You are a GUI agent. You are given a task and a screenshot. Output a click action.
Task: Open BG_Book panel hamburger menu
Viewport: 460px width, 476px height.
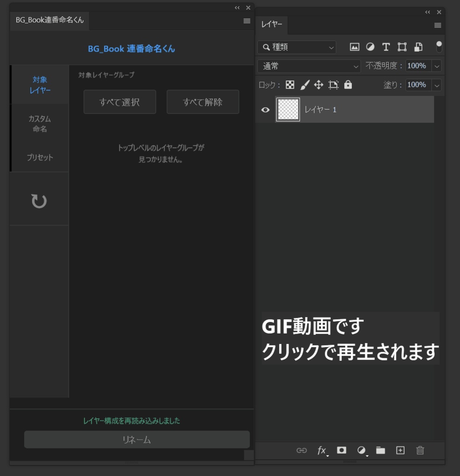tap(247, 21)
